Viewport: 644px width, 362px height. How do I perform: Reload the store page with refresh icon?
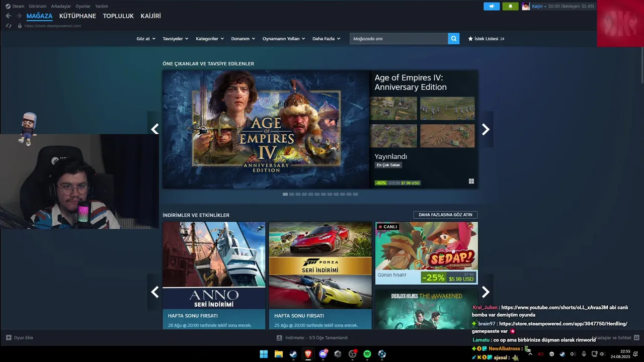click(9, 26)
